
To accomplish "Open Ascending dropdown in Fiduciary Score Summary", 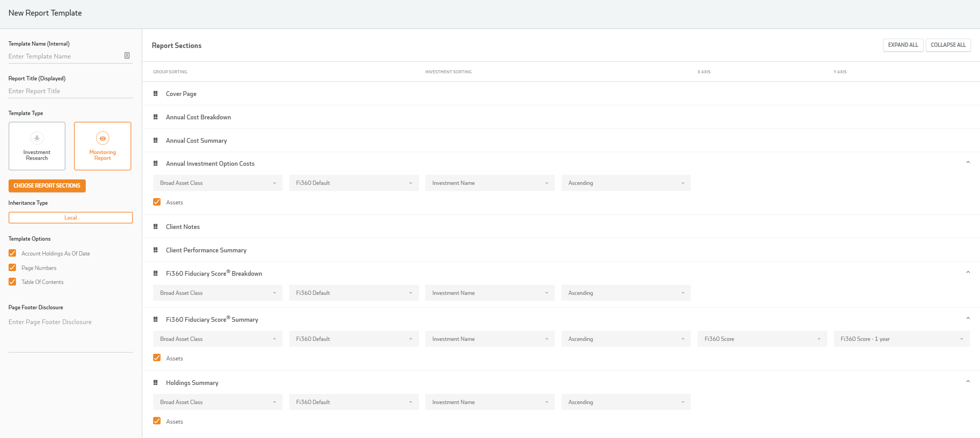I will (626, 339).
